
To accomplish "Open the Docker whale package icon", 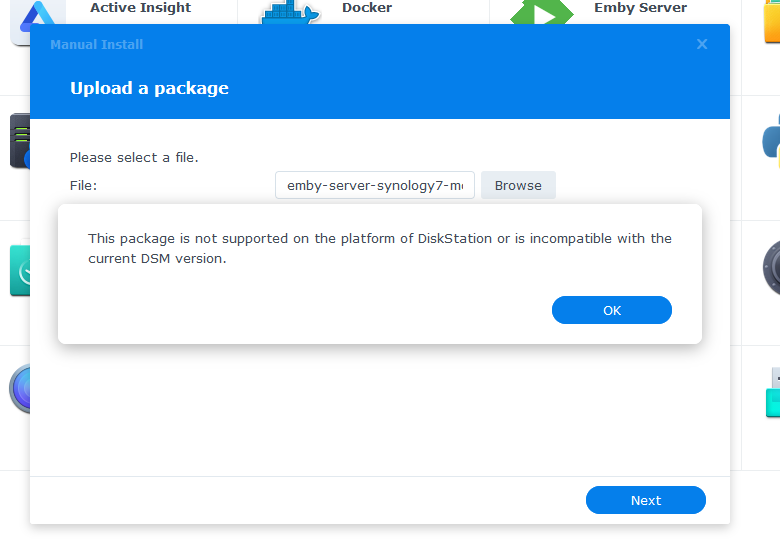I will [289, 13].
